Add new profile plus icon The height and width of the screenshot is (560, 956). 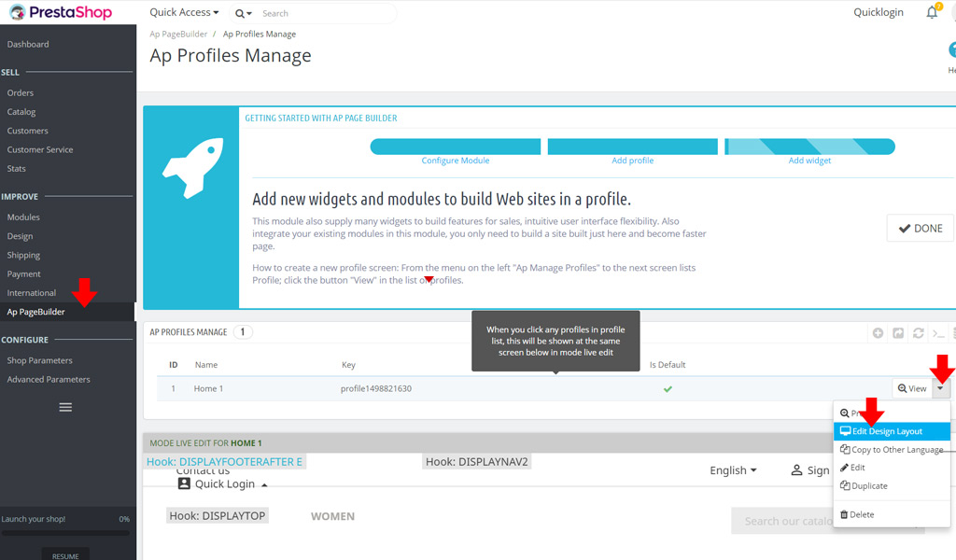pos(878,332)
